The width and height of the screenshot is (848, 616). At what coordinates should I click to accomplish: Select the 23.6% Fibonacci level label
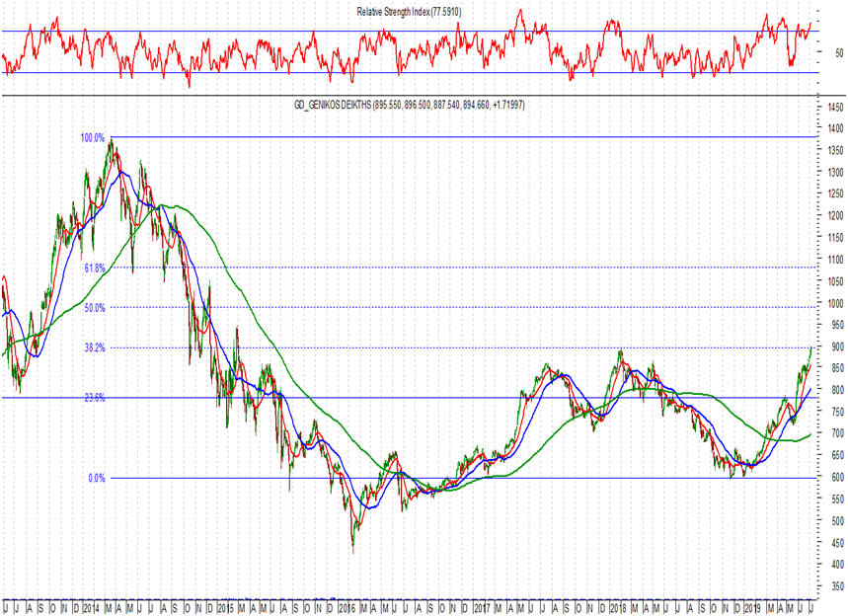(95, 398)
